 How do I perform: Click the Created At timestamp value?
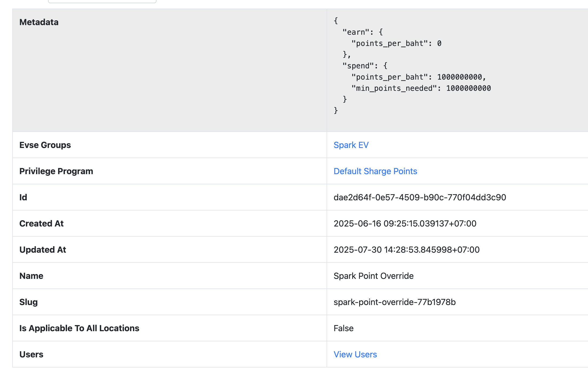pyautogui.click(x=405, y=224)
